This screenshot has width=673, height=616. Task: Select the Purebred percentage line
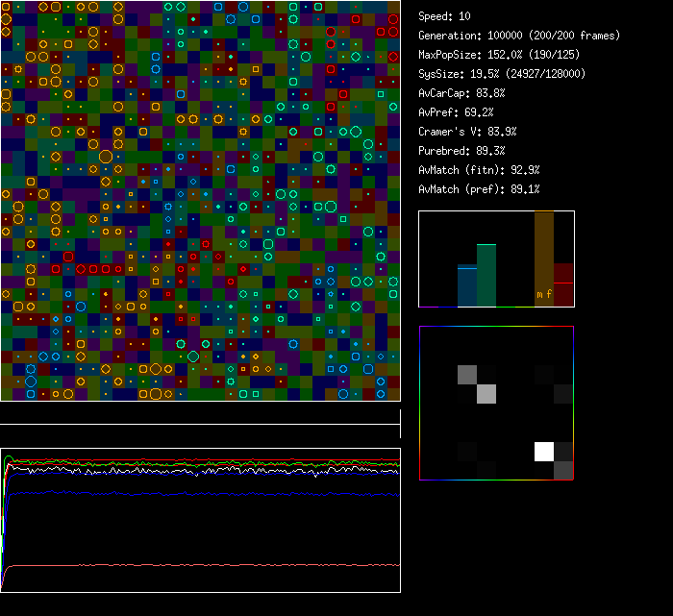(x=461, y=151)
